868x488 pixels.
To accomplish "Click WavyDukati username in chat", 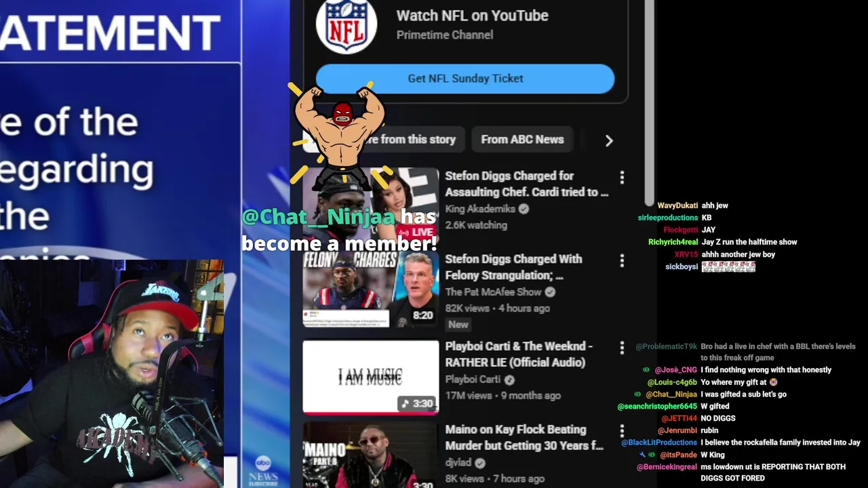I will point(677,205).
